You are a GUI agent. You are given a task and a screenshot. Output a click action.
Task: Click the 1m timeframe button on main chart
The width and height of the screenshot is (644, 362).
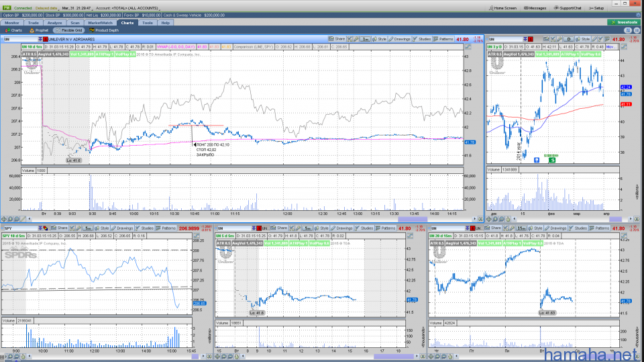(365, 39)
